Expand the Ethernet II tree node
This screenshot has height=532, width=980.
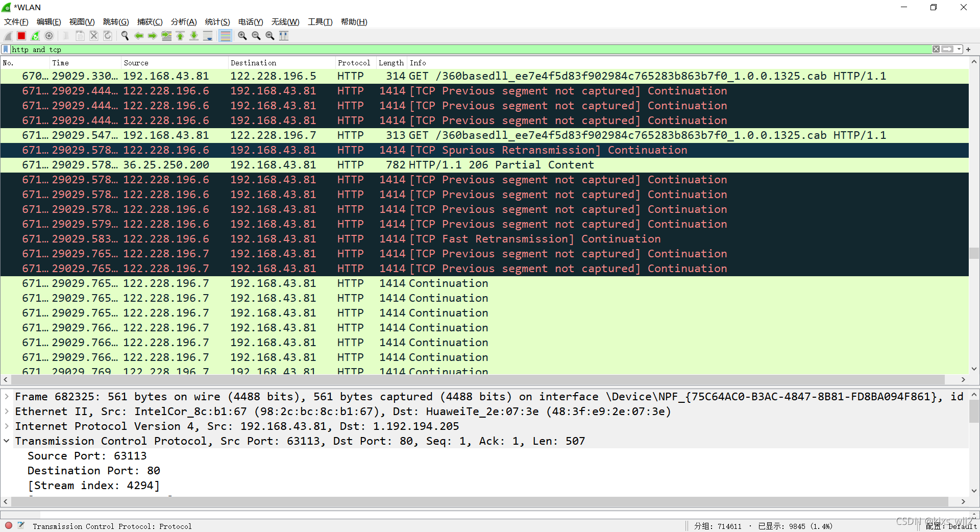click(7, 412)
